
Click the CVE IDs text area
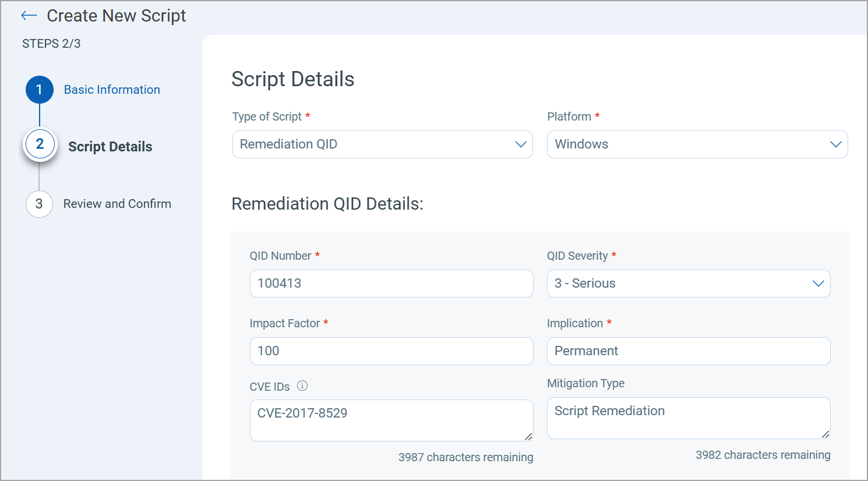[391, 420]
